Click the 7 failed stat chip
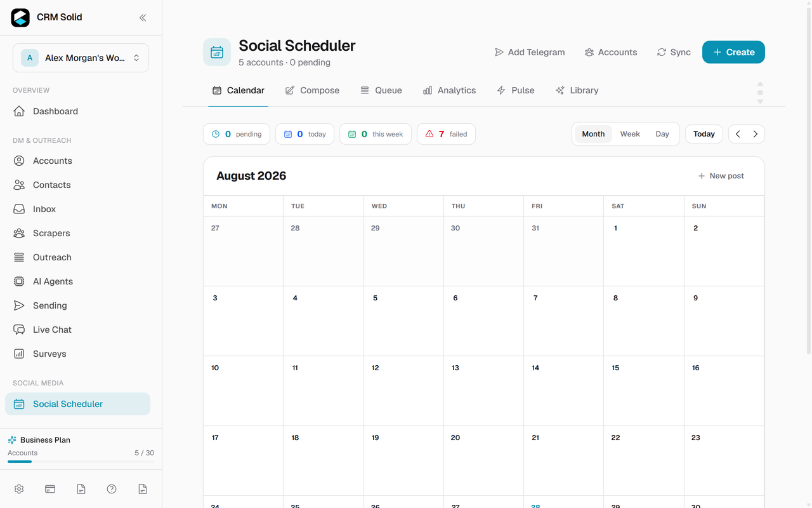The image size is (812, 508). 446,134
